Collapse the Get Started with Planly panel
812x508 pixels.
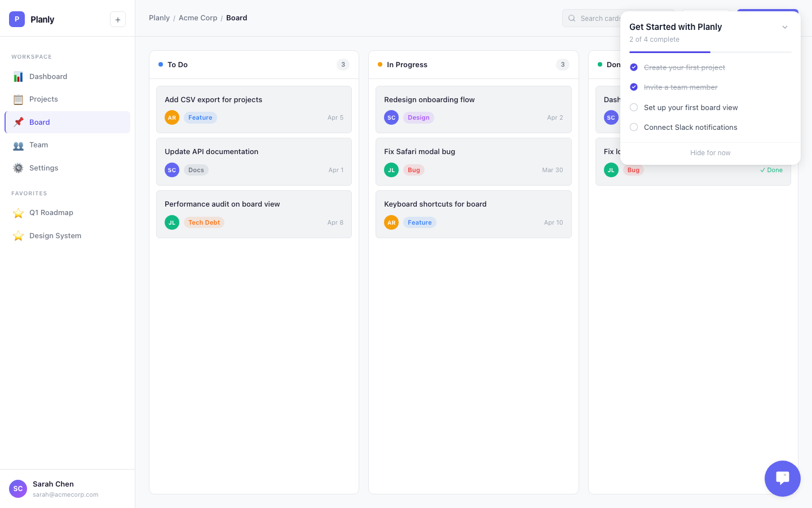(784, 27)
